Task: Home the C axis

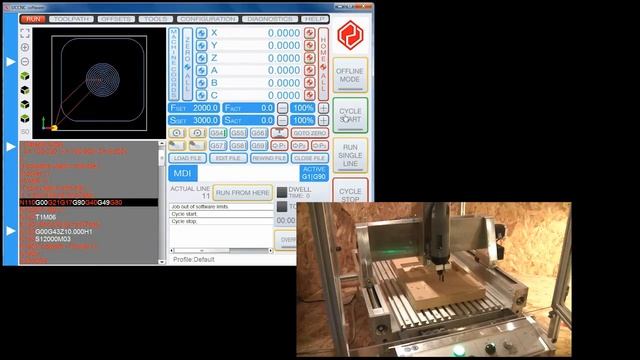Action: 310,95
